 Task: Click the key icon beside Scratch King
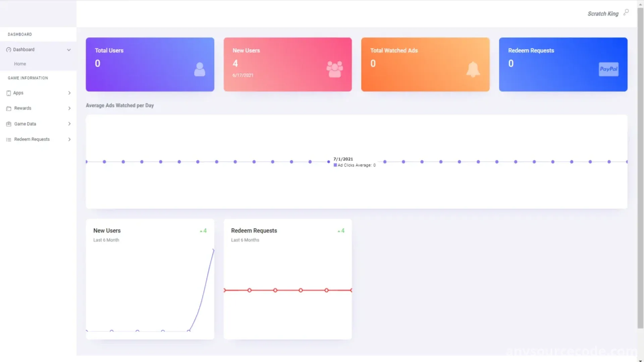[626, 13]
